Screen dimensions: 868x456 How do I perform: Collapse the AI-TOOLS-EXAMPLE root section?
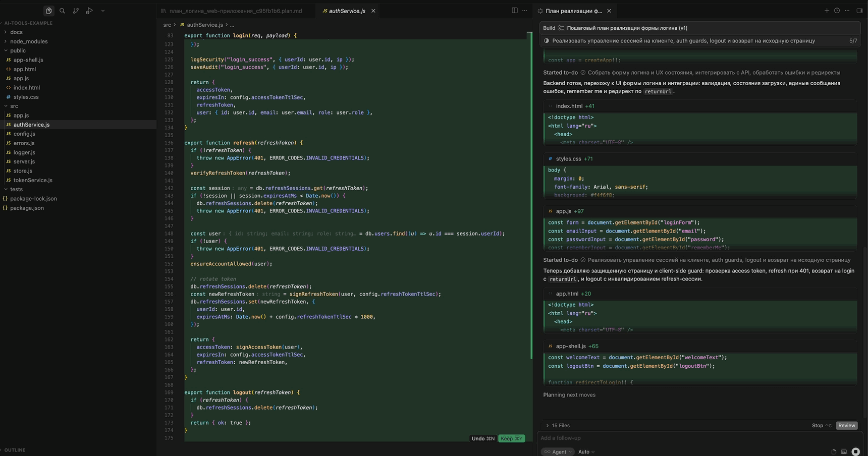pyautogui.click(x=28, y=23)
